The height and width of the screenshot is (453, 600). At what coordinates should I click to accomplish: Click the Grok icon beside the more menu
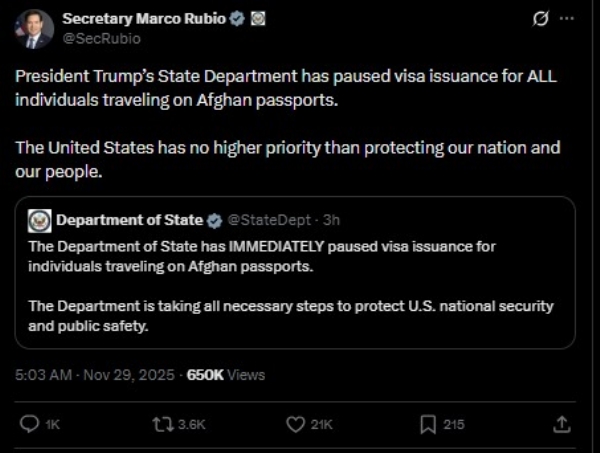(542, 19)
